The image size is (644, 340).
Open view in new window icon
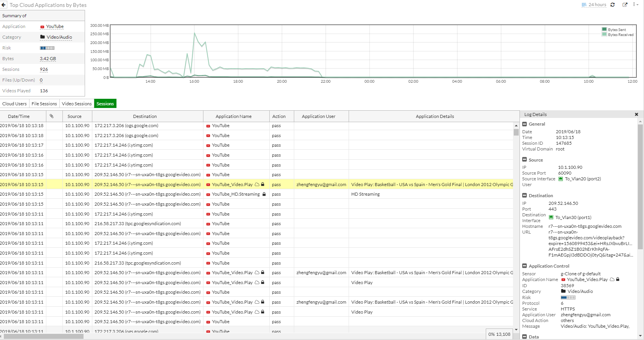pyautogui.click(x=625, y=5)
